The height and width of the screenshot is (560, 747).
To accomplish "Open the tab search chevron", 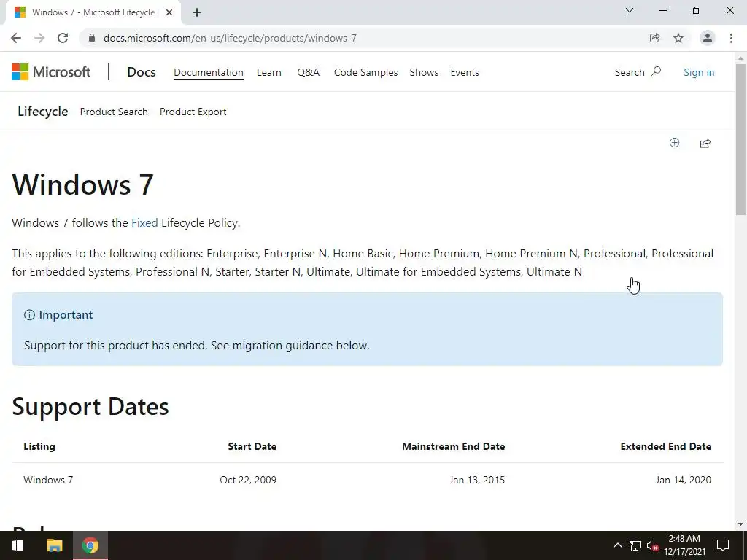I will click(x=630, y=10).
